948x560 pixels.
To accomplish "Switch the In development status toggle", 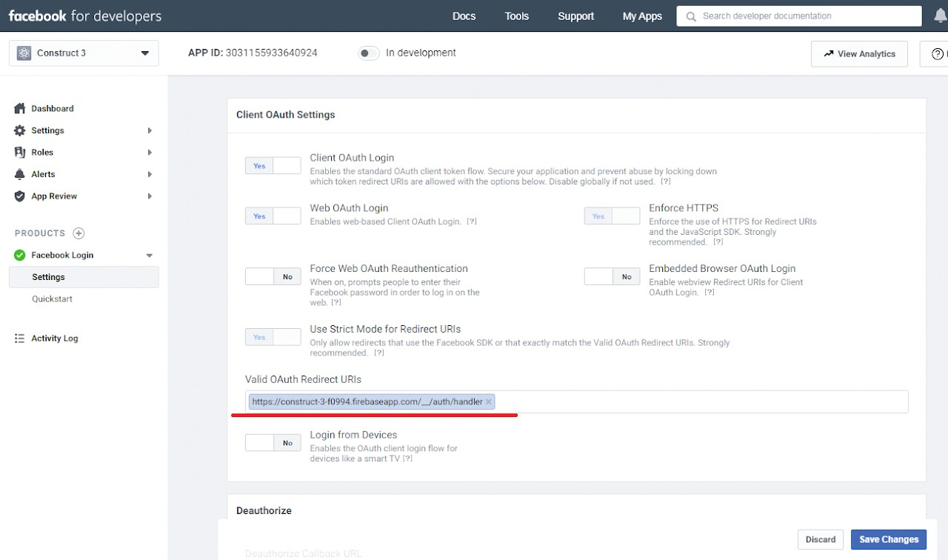I will [368, 53].
